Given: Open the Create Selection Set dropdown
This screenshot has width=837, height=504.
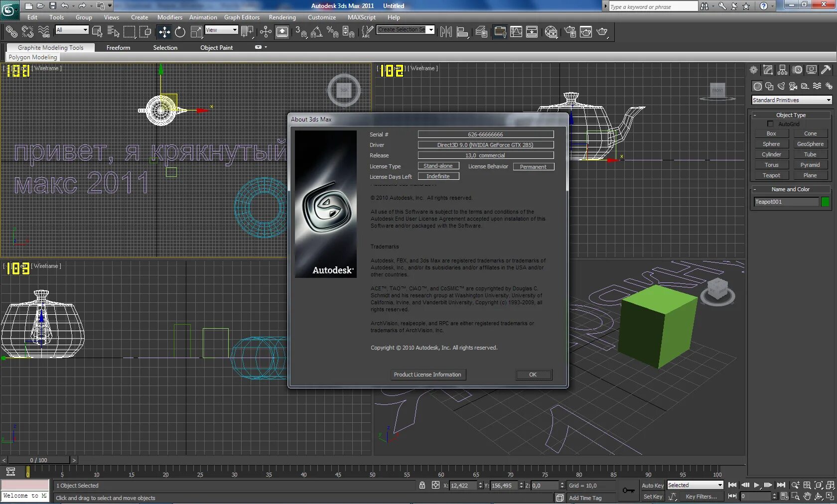Looking at the screenshot, I should pyautogui.click(x=406, y=30).
